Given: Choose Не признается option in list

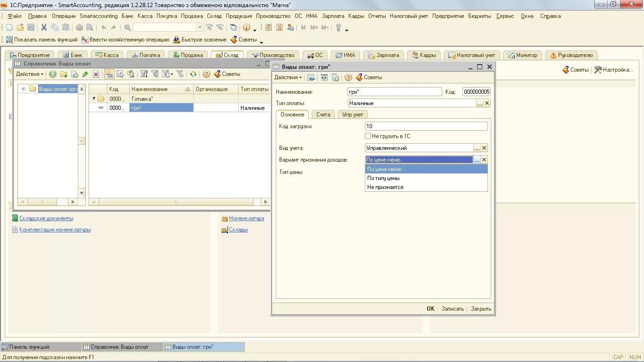Looking at the screenshot, I should click(426, 187).
